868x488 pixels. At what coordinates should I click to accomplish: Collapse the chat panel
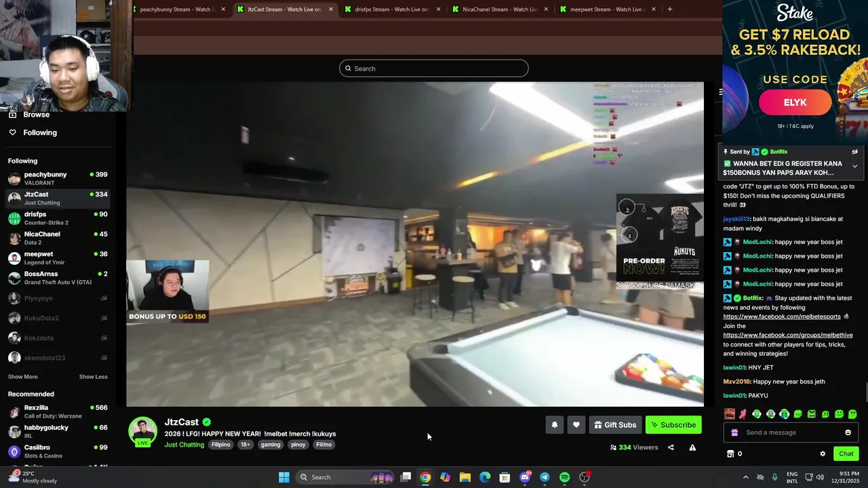pos(720,92)
